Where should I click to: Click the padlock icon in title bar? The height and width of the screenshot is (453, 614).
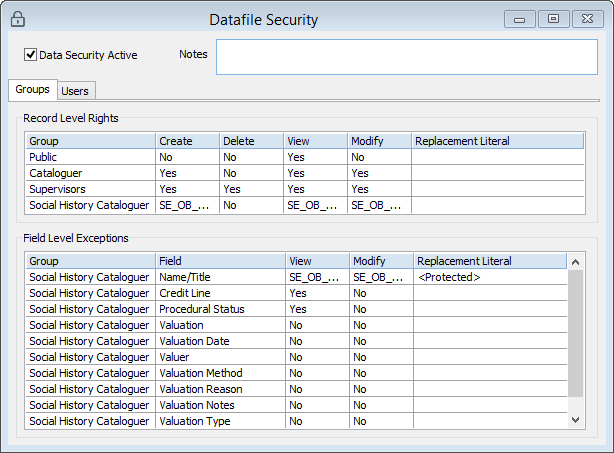coord(18,19)
